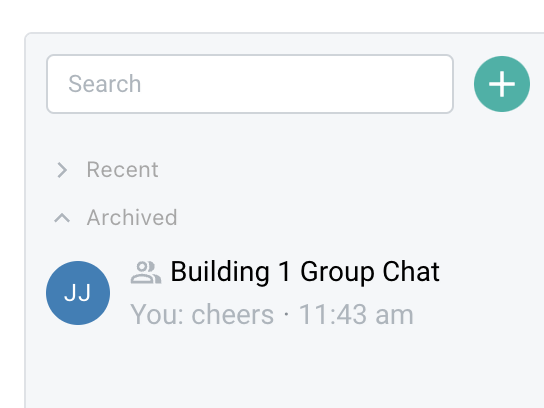The width and height of the screenshot is (544, 408).
Task: Open the Building 1 Group Chat conversation
Action: click(x=243, y=293)
